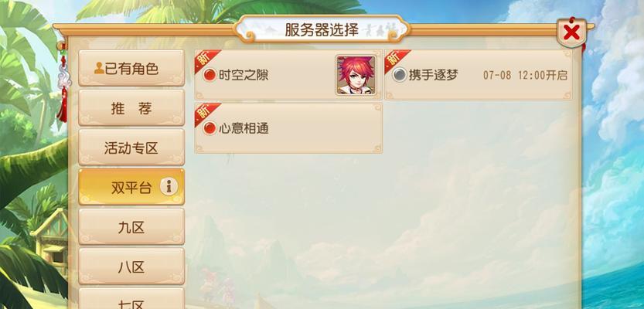
Task: Open the 已有角色 tab
Action: point(131,68)
